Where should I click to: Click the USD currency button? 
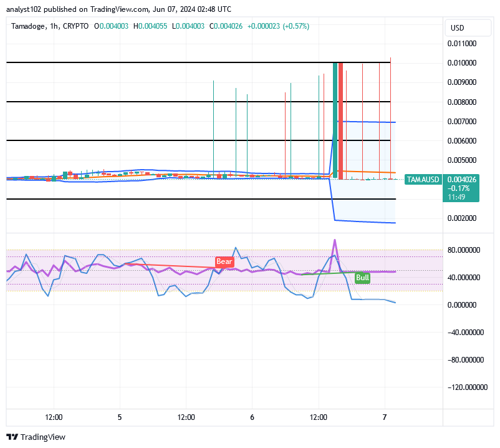pyautogui.click(x=468, y=27)
